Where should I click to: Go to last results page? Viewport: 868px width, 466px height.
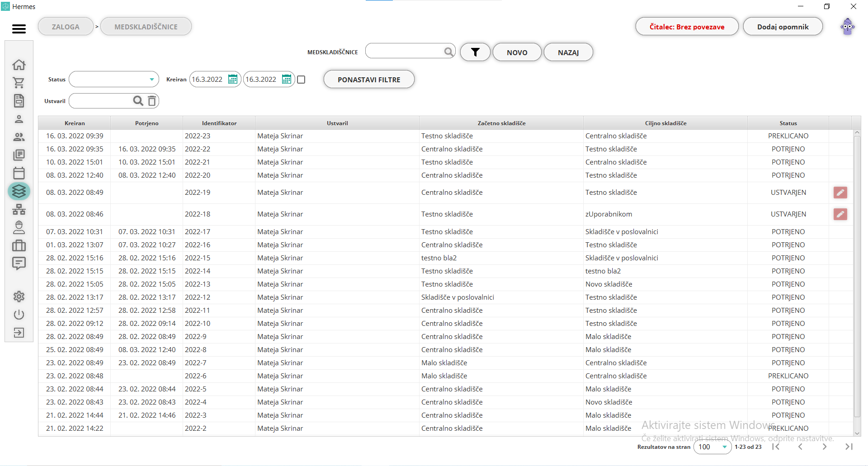pos(849,447)
